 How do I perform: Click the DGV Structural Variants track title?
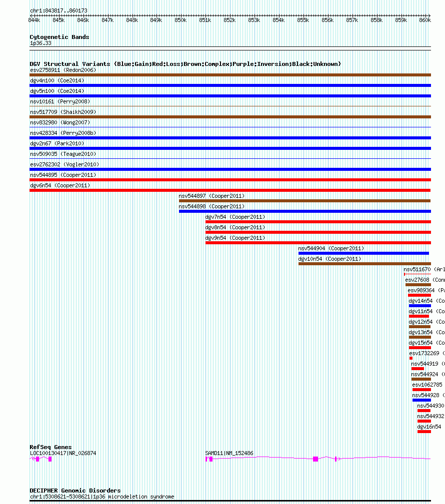pyautogui.click(x=185, y=64)
